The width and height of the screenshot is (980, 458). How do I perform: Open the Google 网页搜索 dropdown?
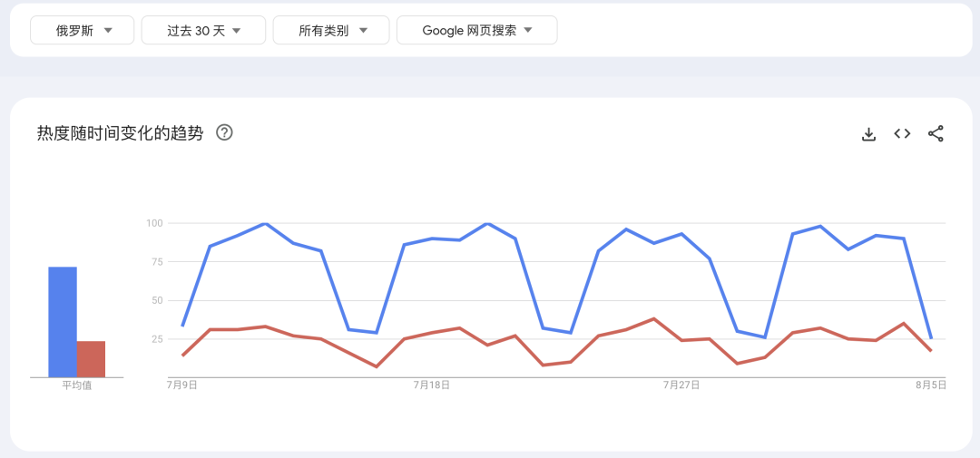click(x=476, y=30)
